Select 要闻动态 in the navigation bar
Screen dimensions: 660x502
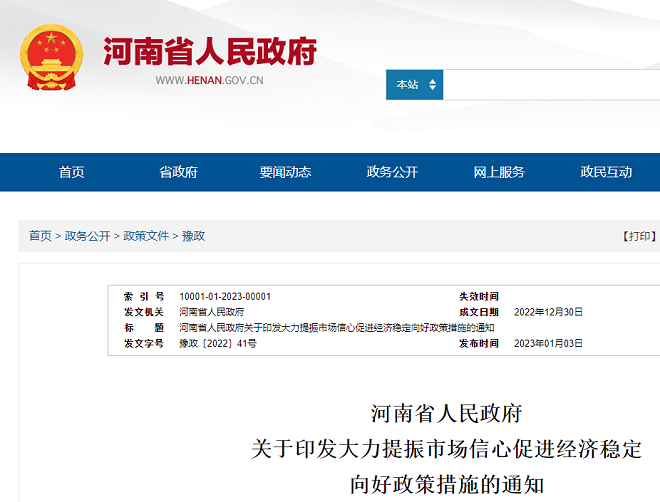285,172
